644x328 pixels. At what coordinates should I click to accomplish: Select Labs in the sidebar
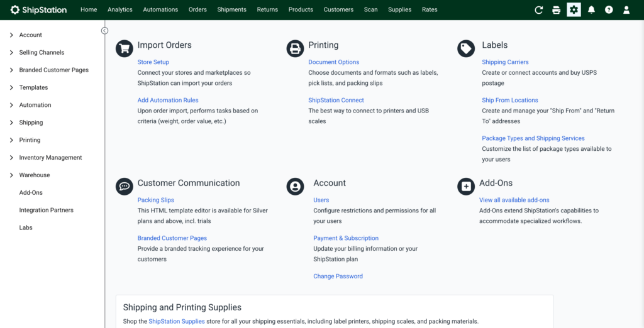tap(26, 227)
